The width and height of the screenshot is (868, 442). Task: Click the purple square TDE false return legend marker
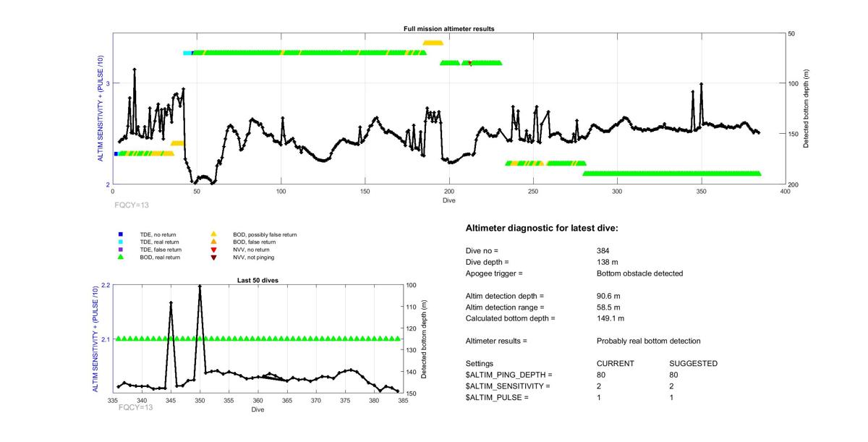tap(121, 249)
